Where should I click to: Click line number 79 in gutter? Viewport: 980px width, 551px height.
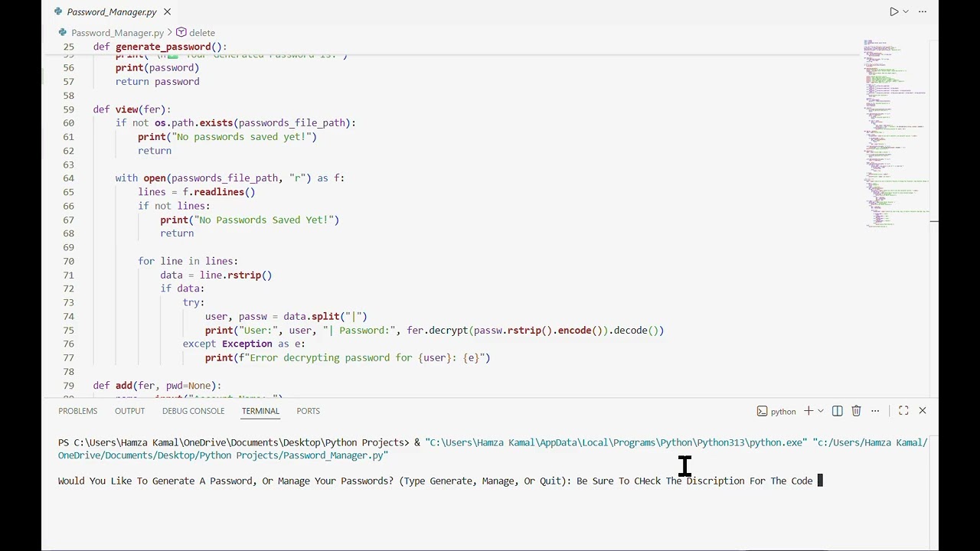(x=68, y=386)
